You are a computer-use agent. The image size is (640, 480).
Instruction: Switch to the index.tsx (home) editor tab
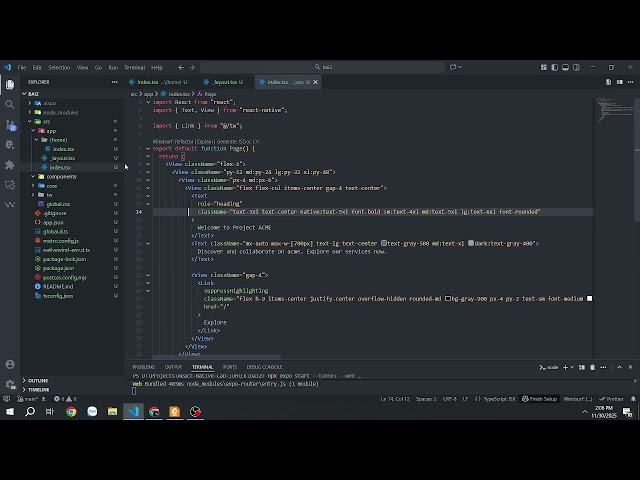coord(162,82)
